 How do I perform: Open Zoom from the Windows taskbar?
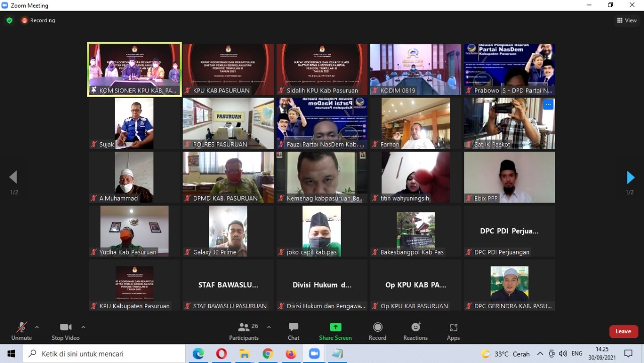[x=314, y=354]
